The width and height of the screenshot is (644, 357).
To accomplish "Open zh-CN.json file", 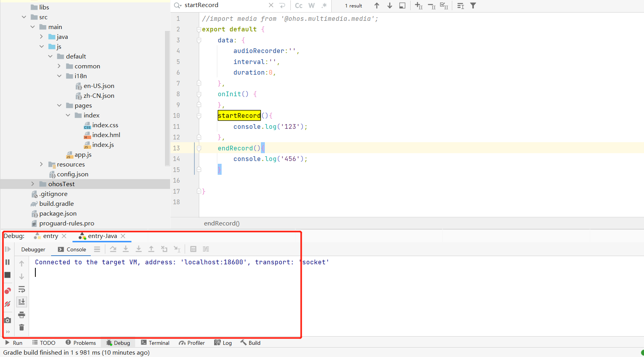I will tap(95, 95).
